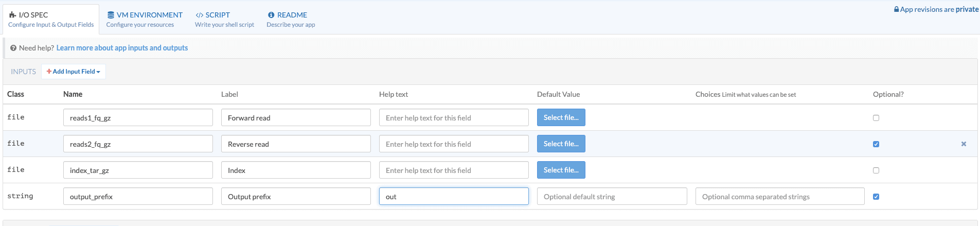The width and height of the screenshot is (980, 226).
Task: Select file for Forward read default
Action: click(561, 117)
